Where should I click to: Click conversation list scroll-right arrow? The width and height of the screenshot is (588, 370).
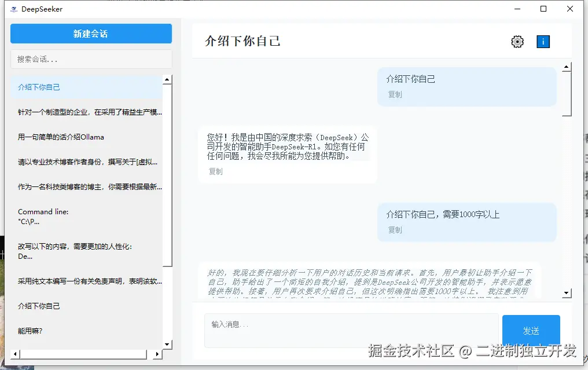[157, 354]
